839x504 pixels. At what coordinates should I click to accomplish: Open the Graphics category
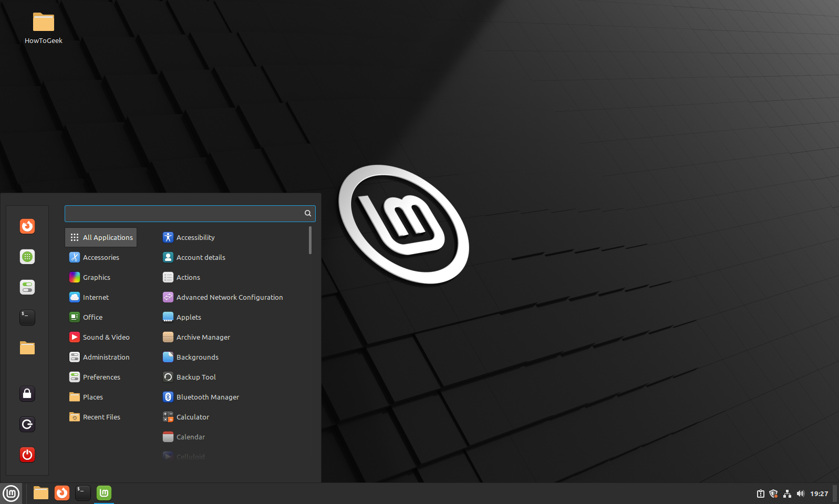[x=101, y=277]
